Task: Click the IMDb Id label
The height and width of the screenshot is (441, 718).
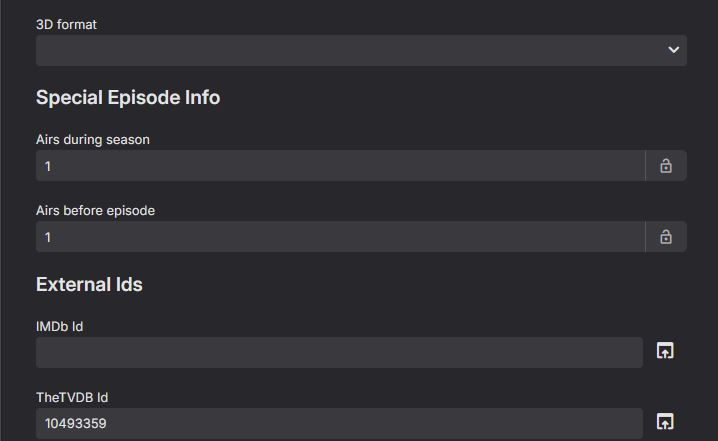Action: tap(60, 327)
